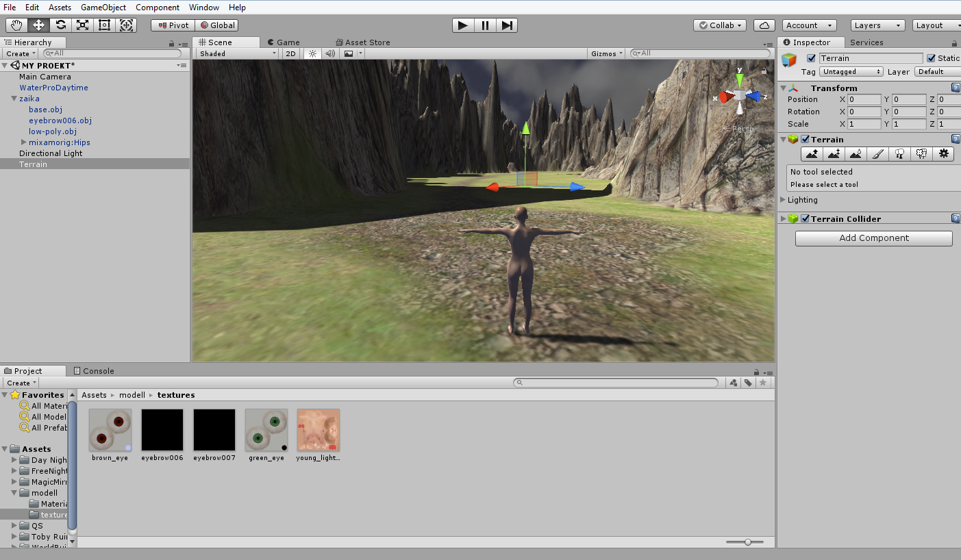This screenshot has width=961, height=560.
Task: Lock the Hierarchy panel with padlock icon
Action: coord(171,43)
